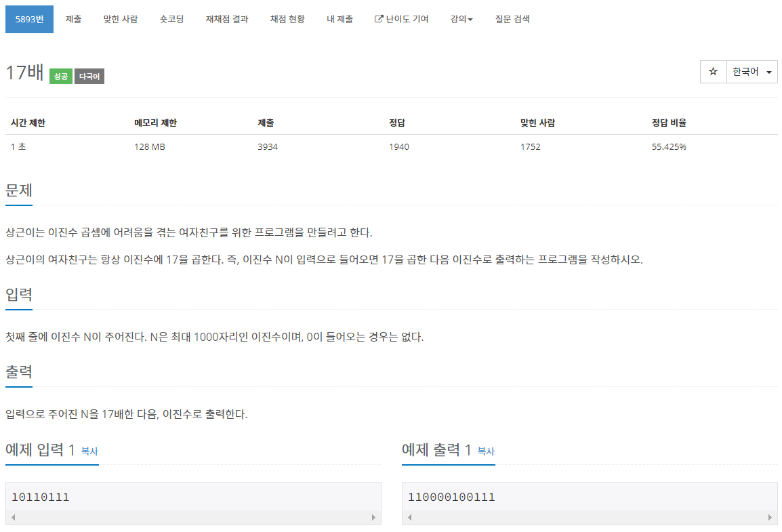782x532 pixels.
Task: Click the 제출 column header in table
Action: coord(266,123)
